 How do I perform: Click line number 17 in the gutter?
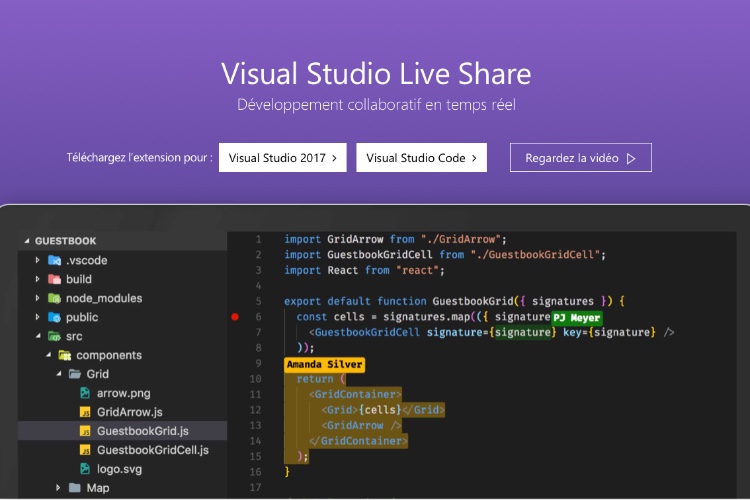tap(255, 488)
